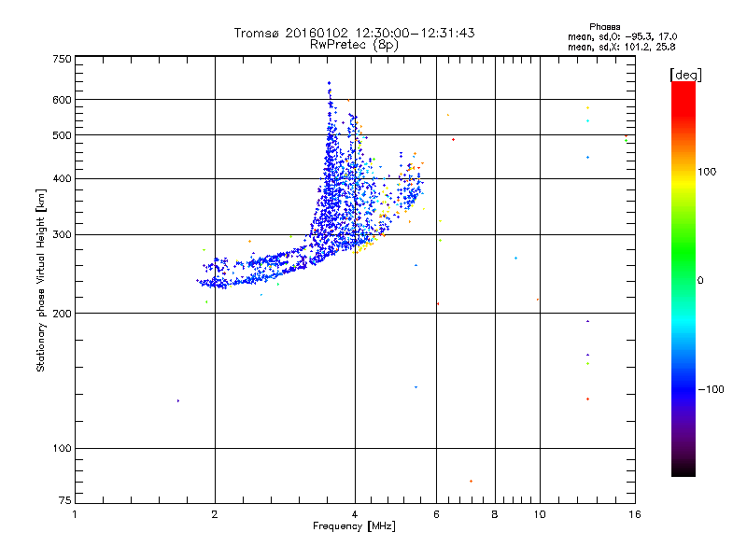Click the y-axis tick label '400'
Screen dimensions: 747x560
(62, 178)
